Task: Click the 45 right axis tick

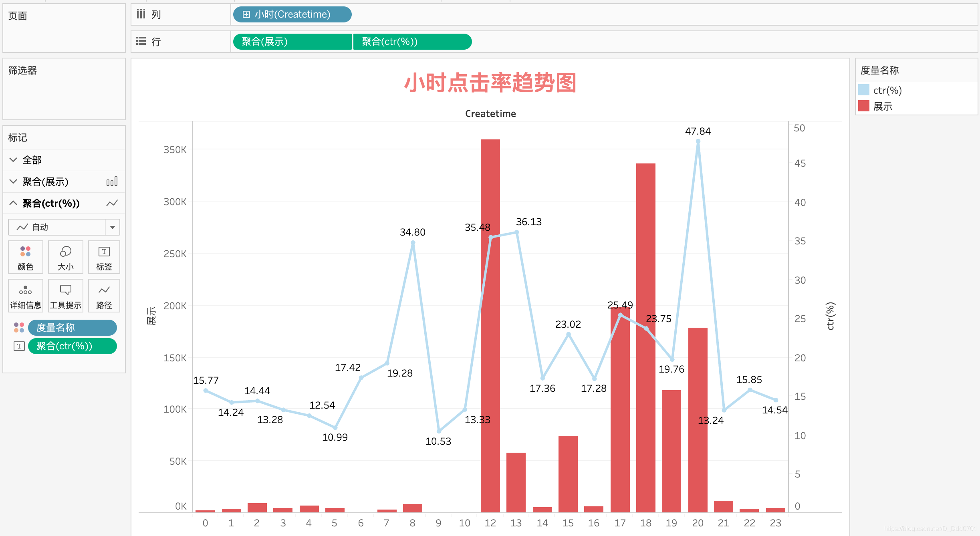Action: 800,163
